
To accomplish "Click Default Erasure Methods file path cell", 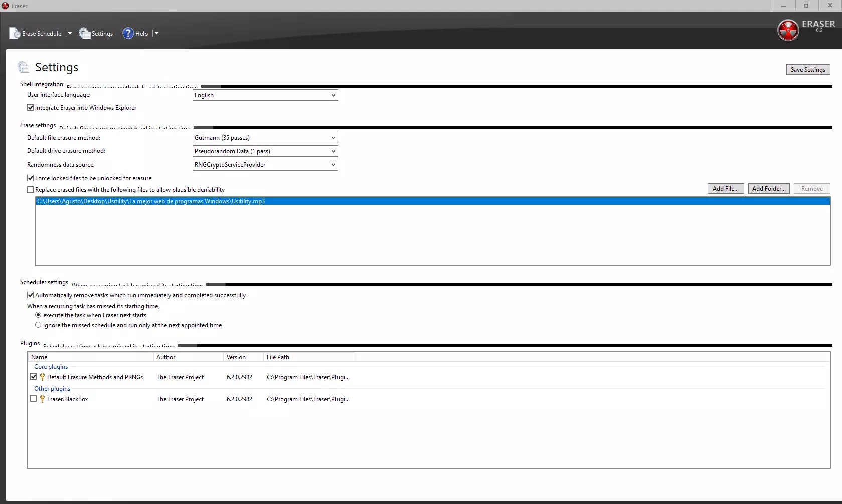I will (308, 377).
